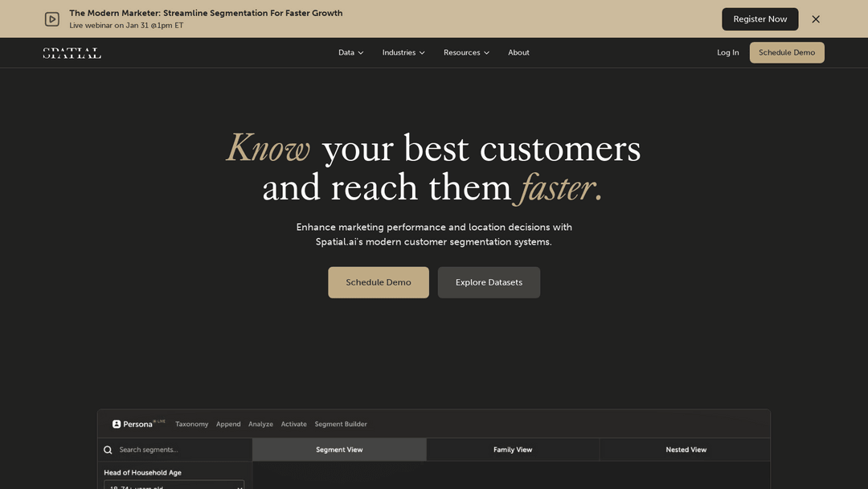Expand the Data menu dropdown
The width and height of the screenshot is (868, 489).
[351, 52]
